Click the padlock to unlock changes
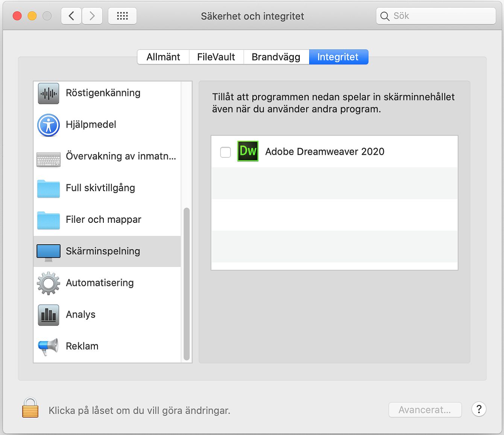This screenshot has width=504, height=435. 30,408
